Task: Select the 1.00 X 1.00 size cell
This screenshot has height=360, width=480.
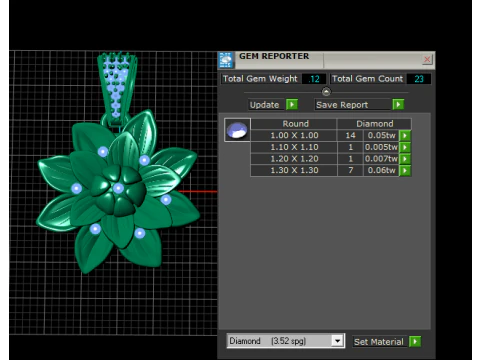Action: click(x=294, y=136)
